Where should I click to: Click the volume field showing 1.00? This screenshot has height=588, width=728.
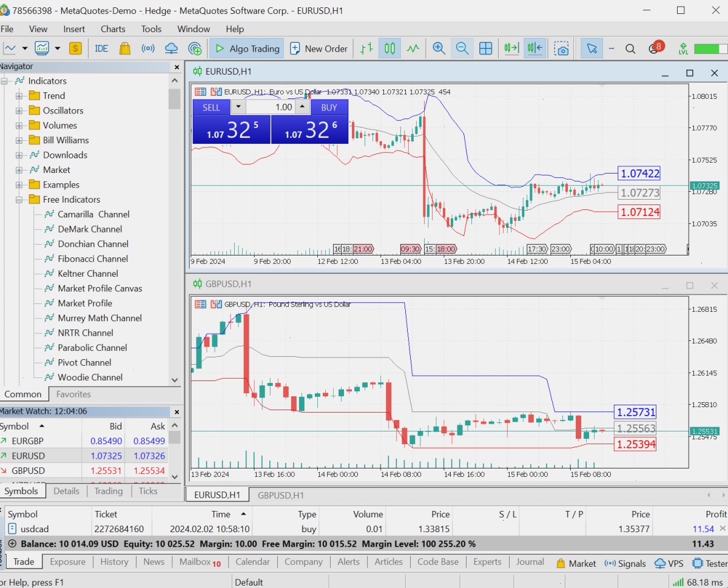tap(271, 107)
